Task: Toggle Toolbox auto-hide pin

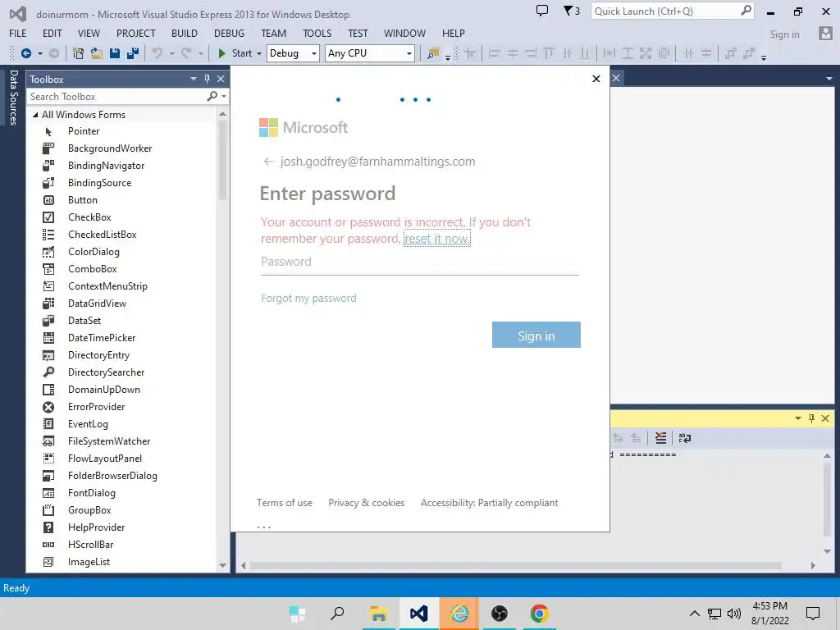Action: click(x=207, y=79)
